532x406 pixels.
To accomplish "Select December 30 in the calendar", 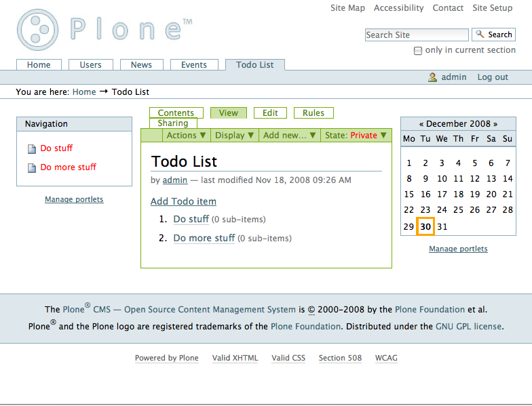I will 425,227.
